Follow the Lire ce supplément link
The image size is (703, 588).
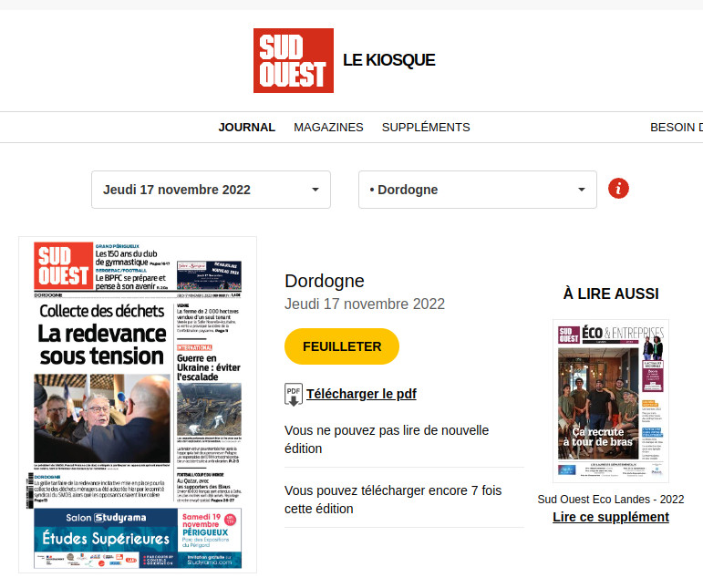[x=610, y=517]
